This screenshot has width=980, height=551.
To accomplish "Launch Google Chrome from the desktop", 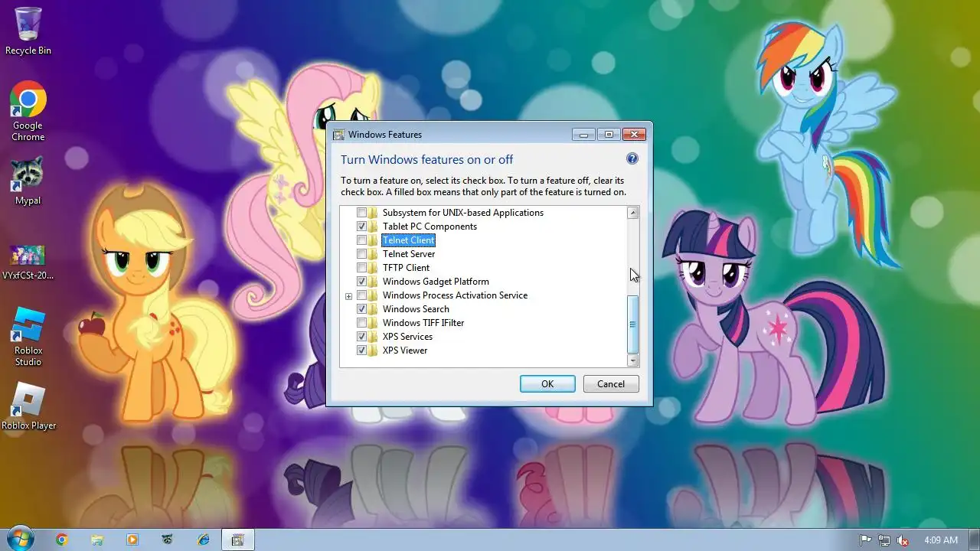I will click(28, 112).
